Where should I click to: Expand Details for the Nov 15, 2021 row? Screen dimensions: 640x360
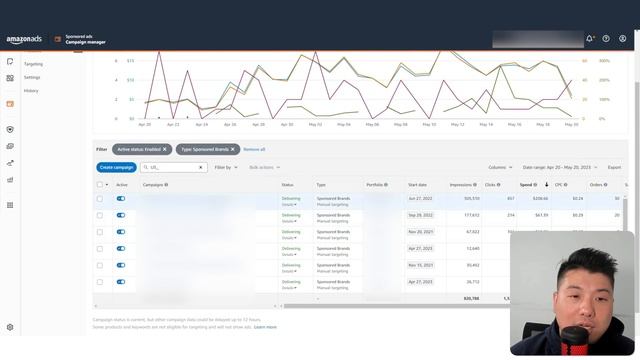click(x=289, y=271)
